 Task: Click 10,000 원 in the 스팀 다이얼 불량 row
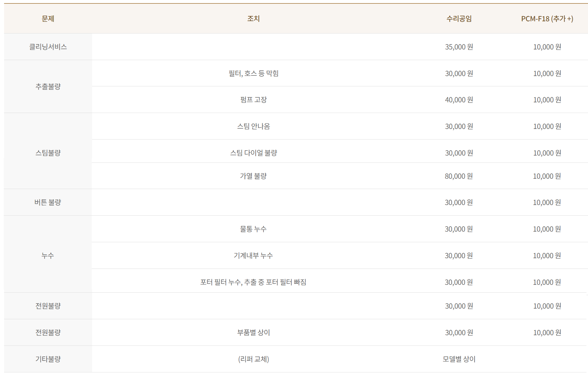[x=547, y=153]
